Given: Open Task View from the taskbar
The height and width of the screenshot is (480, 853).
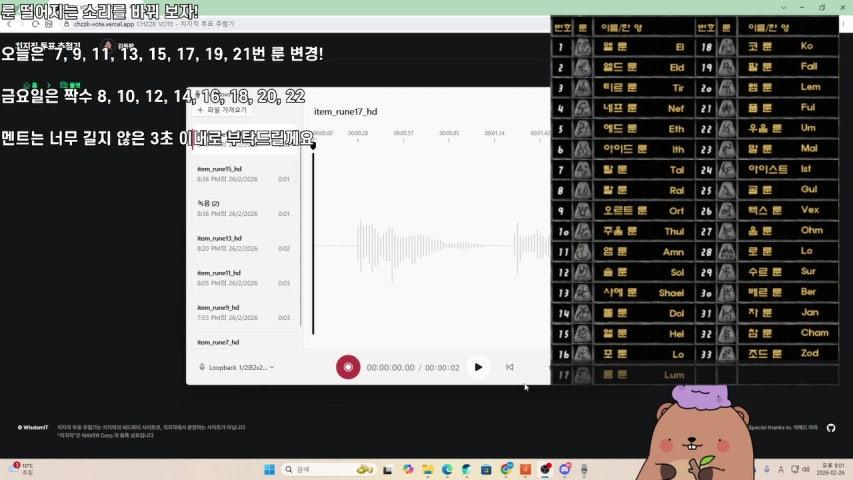Looking at the screenshot, I should 387,470.
